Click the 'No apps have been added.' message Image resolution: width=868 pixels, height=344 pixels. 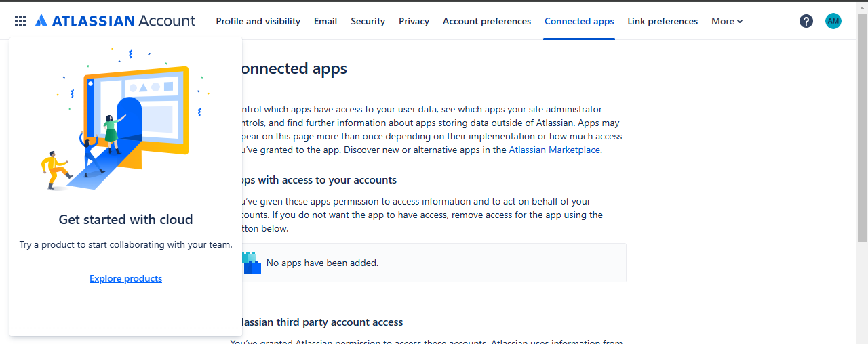click(x=322, y=263)
